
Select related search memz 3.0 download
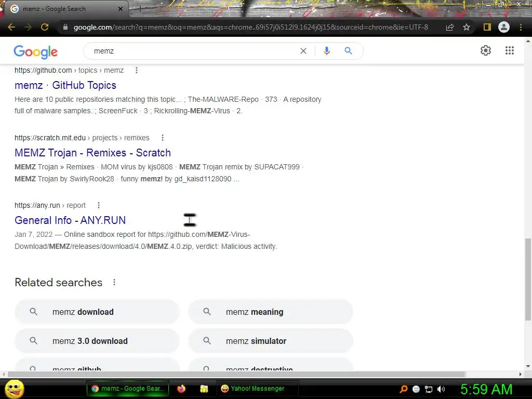[x=97, y=341]
